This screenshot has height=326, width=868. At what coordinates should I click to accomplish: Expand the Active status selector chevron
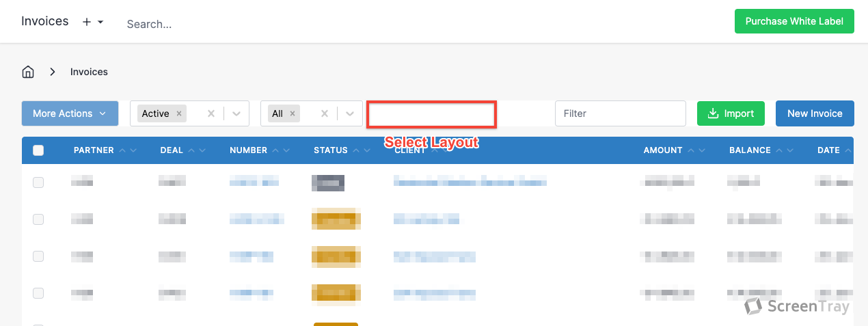[236, 113]
